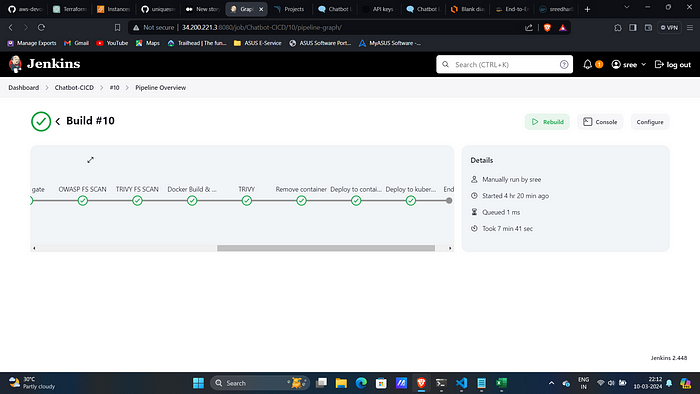The image size is (700, 394).
Task: Open the browser extensions puzzle icon
Action: pos(618,28)
